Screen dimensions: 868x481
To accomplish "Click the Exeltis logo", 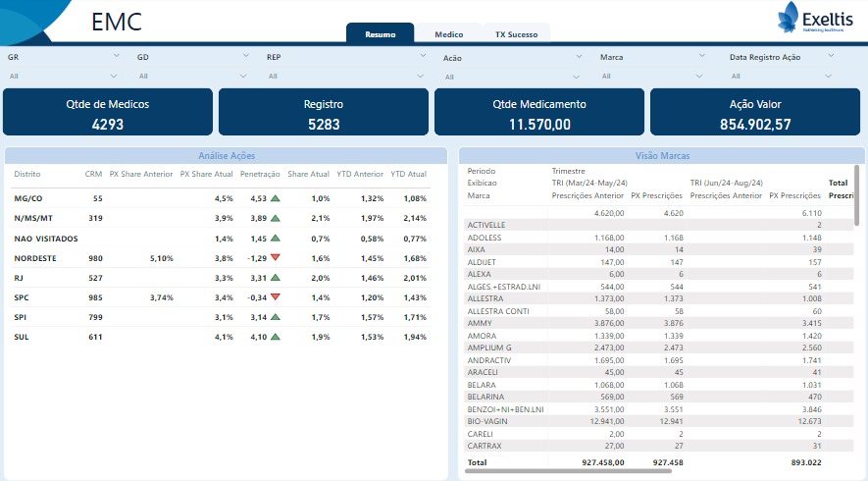I will [x=814, y=18].
